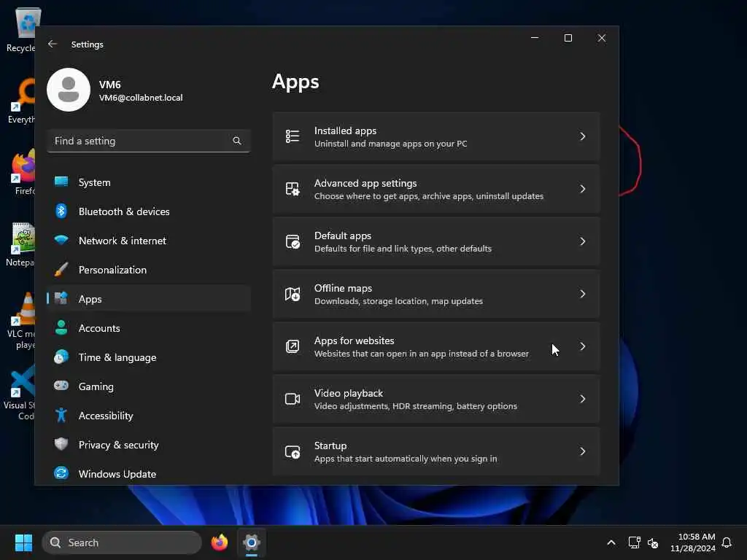Viewport: 747px width, 560px height.
Task: Open Windows Update category
Action: 149,473
